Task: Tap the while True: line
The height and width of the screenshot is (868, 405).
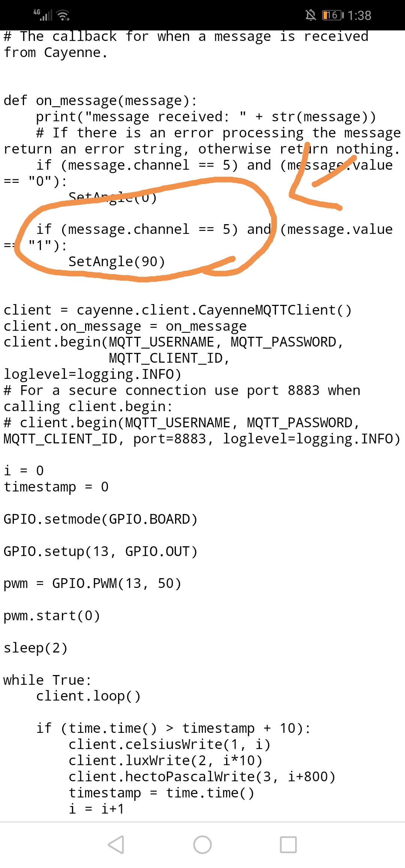Action: click(47, 680)
